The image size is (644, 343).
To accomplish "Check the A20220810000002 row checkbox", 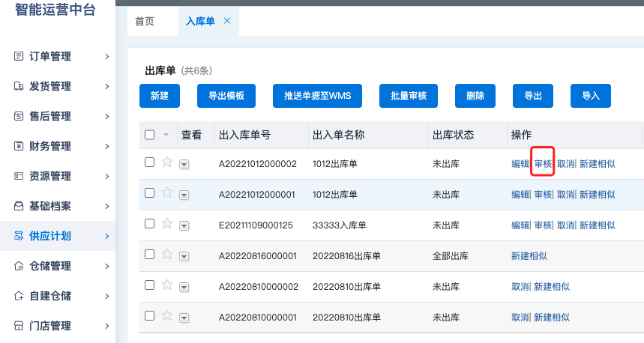I will (x=149, y=285).
